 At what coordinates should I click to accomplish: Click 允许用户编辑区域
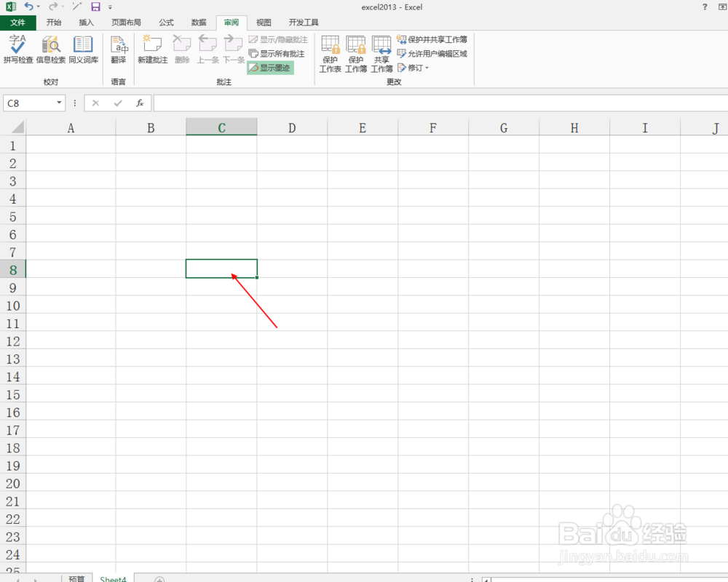click(x=435, y=53)
